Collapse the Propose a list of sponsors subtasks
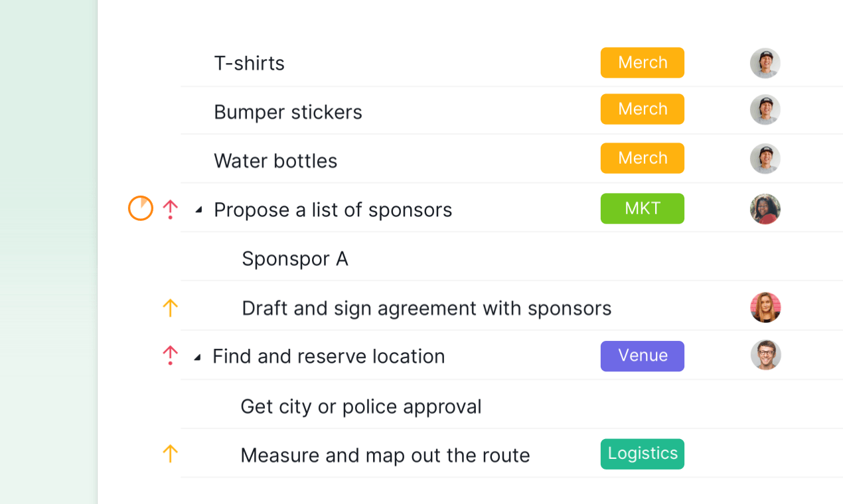843x504 pixels. (198, 210)
